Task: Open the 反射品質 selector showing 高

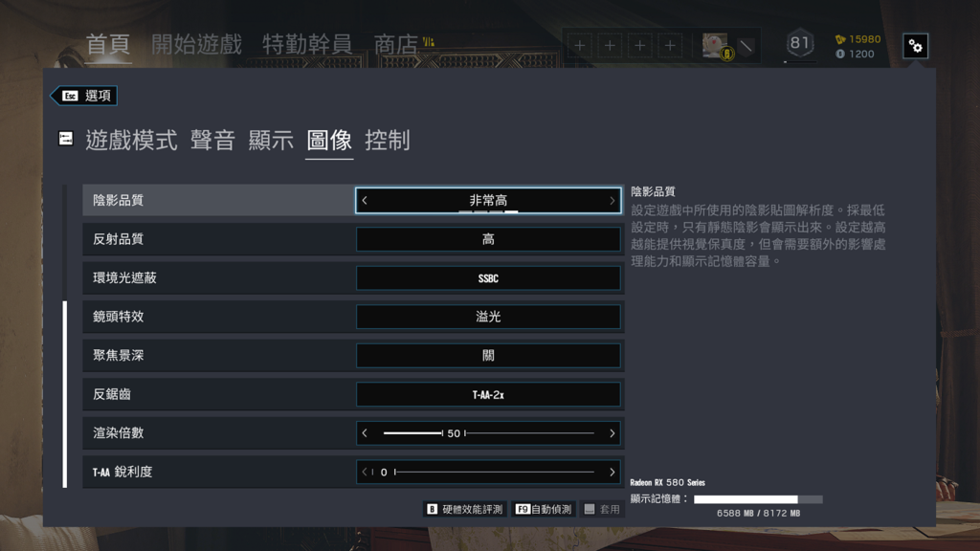Action: [x=488, y=239]
